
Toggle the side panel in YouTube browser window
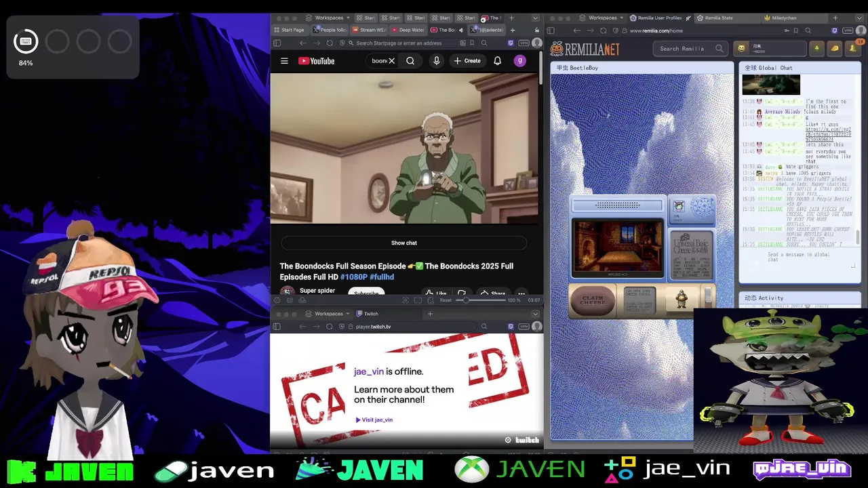(x=277, y=43)
